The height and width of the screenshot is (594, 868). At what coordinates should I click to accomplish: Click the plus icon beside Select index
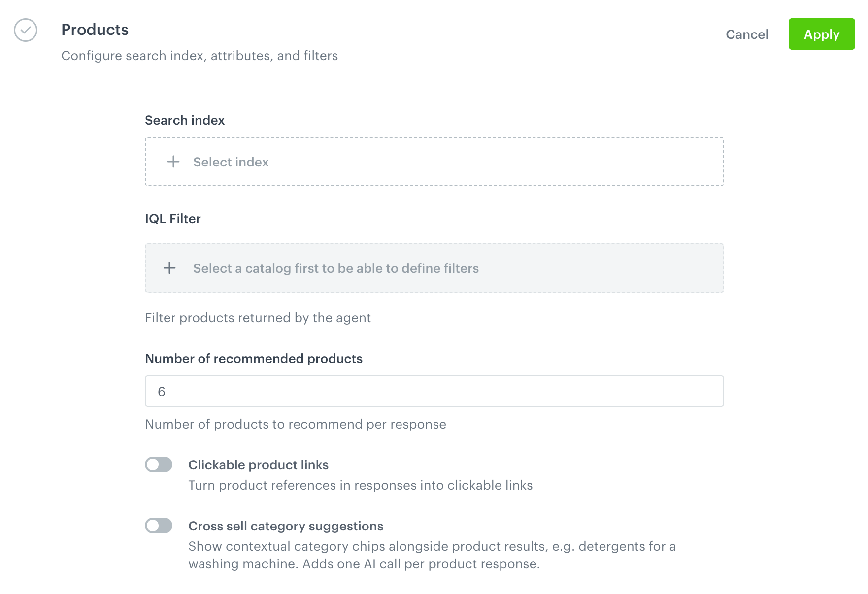coord(173,162)
